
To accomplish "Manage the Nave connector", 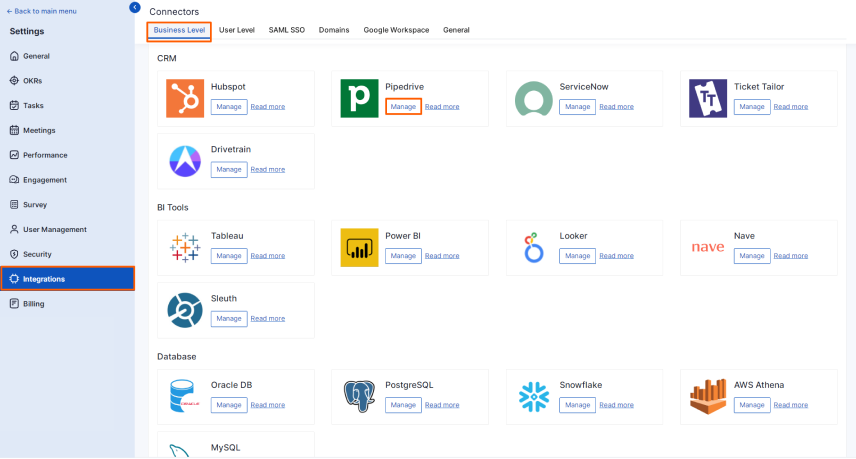I will pos(752,256).
